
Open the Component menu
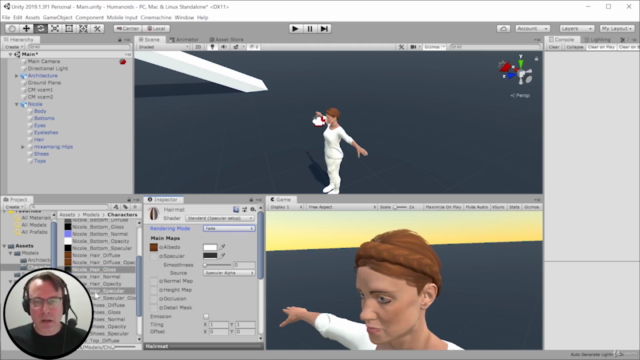[x=89, y=18]
